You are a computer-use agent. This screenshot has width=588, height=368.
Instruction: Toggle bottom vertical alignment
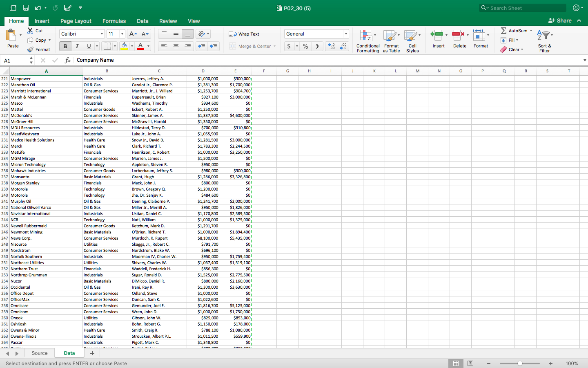click(188, 34)
